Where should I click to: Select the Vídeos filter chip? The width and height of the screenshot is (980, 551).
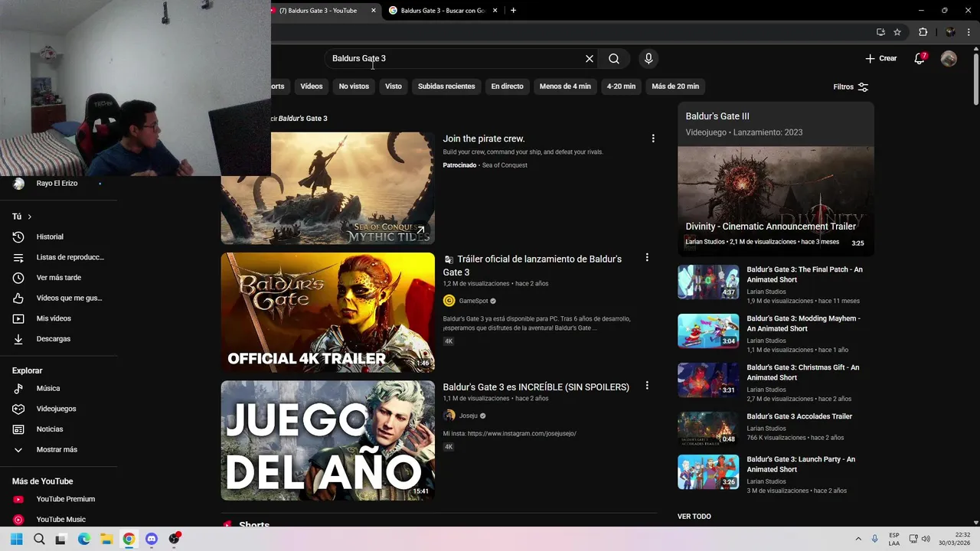tap(312, 86)
